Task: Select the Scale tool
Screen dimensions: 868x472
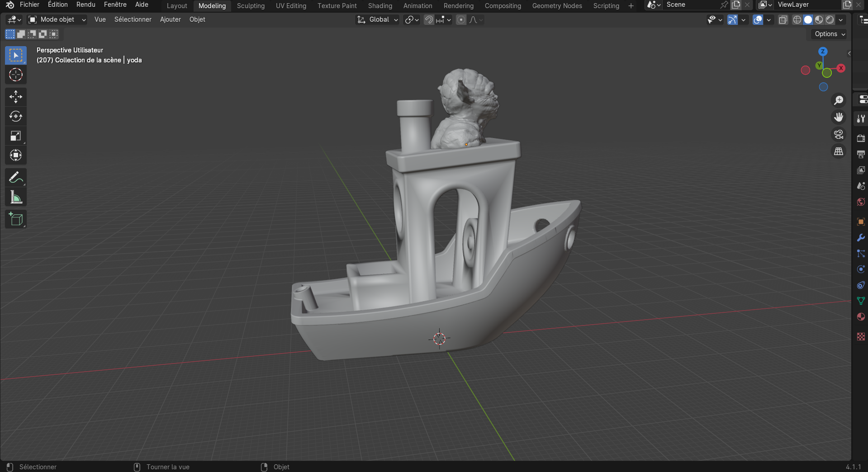Action: point(15,136)
